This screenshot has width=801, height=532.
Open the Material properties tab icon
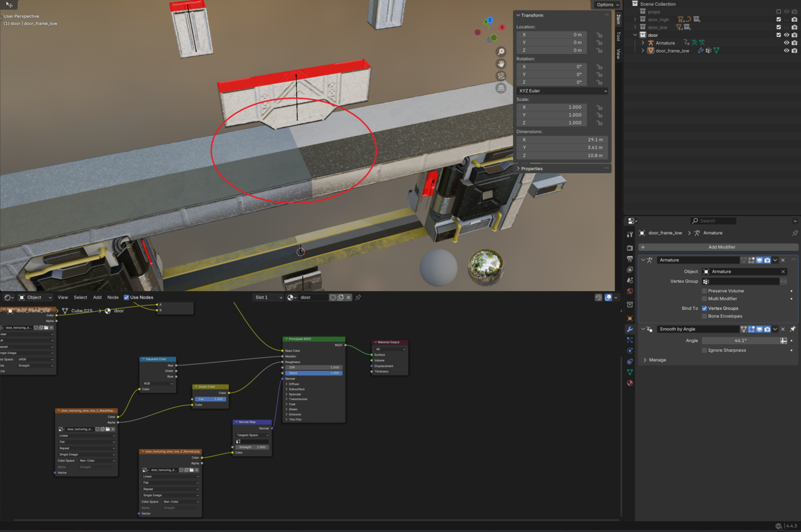click(x=630, y=382)
